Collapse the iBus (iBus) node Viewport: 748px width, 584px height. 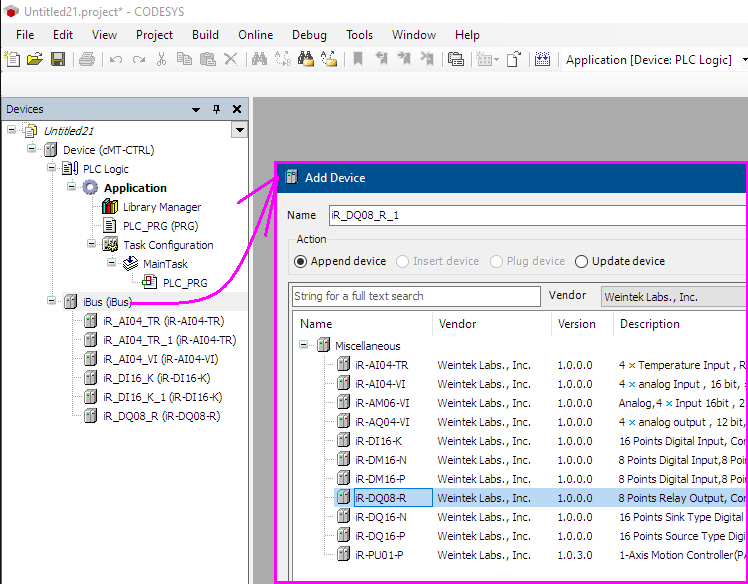click(52, 300)
